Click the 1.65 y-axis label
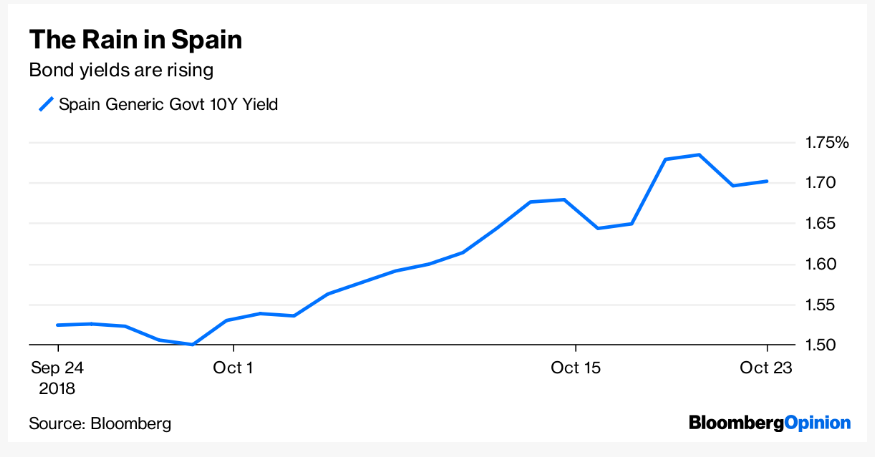Viewport: 875px width, 457px height. tap(820, 223)
